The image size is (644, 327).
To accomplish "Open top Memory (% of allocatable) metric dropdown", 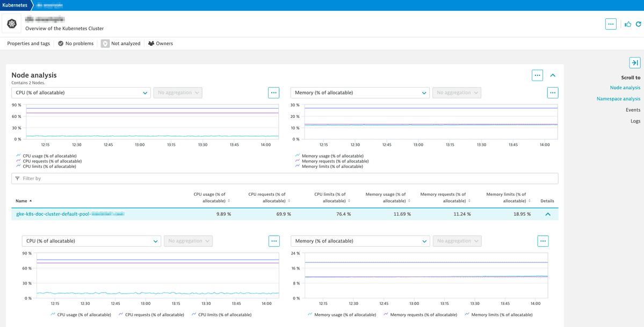I will [359, 93].
